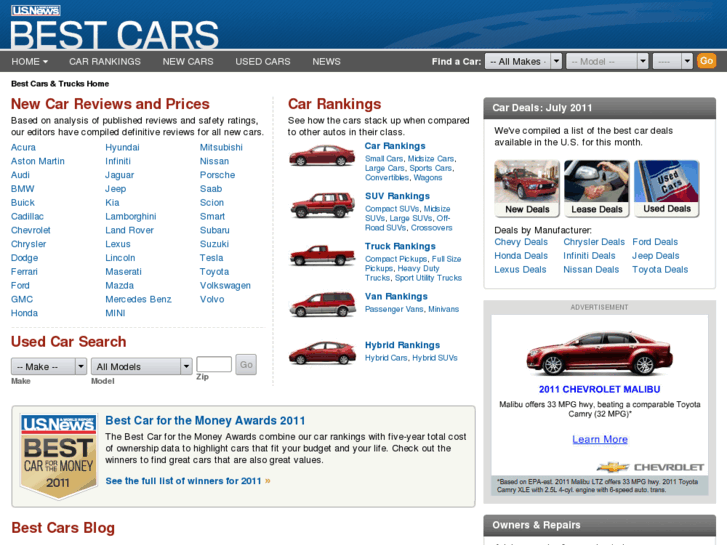Open the Land Rover link
Image resolution: width=727 pixels, height=545 pixels.
coord(129,231)
